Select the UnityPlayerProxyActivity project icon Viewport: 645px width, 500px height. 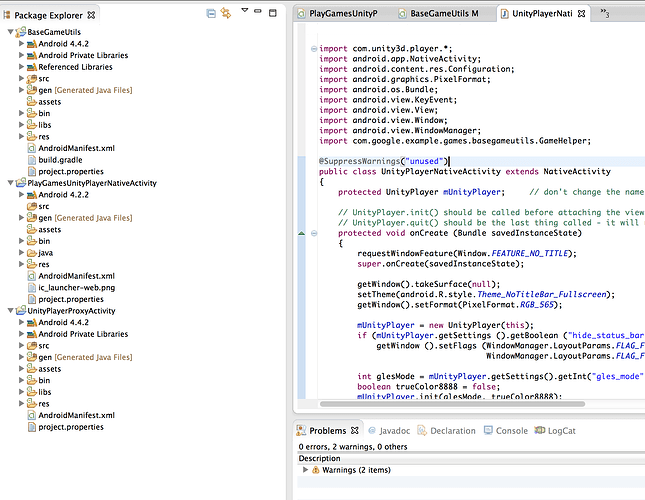(x=21, y=311)
